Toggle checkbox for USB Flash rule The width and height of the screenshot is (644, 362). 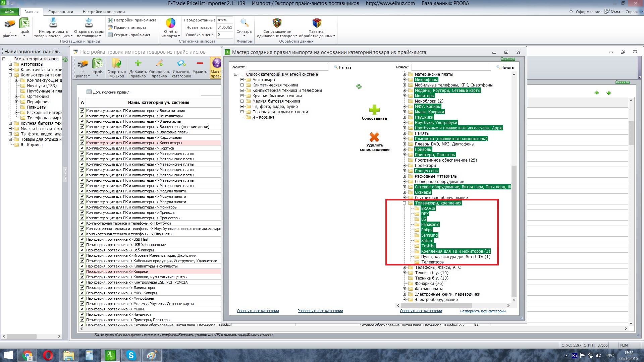pyautogui.click(x=82, y=239)
